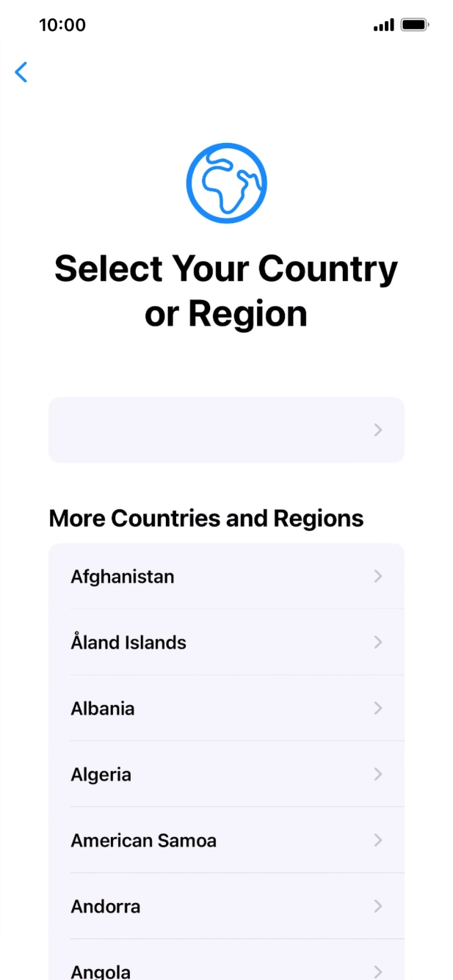Tap the Select Your Country title

point(226,290)
